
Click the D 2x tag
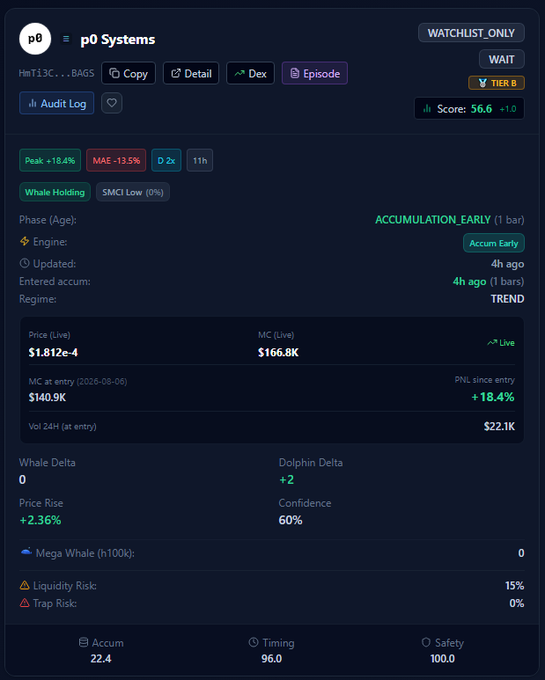click(x=166, y=160)
